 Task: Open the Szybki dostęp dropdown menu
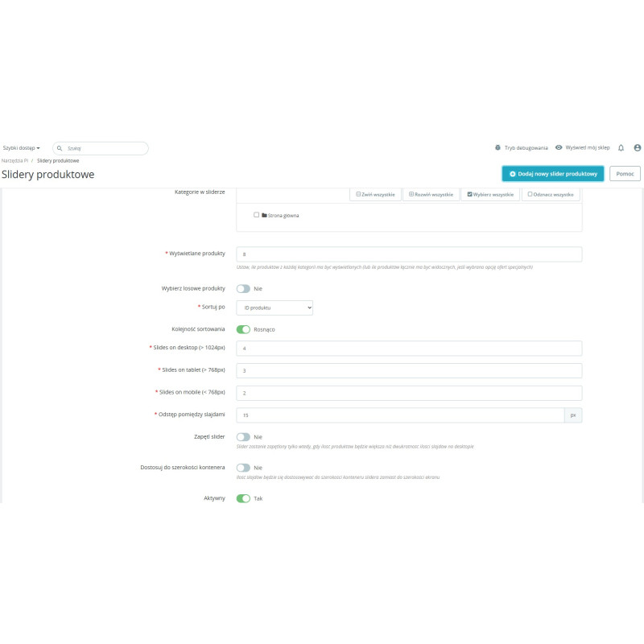click(x=21, y=148)
